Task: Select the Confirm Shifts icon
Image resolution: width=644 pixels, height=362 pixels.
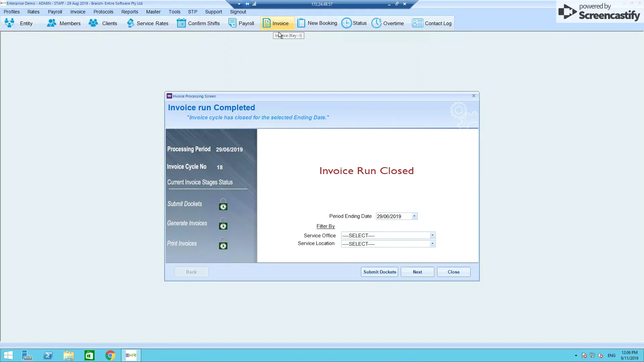Action: 198,23
